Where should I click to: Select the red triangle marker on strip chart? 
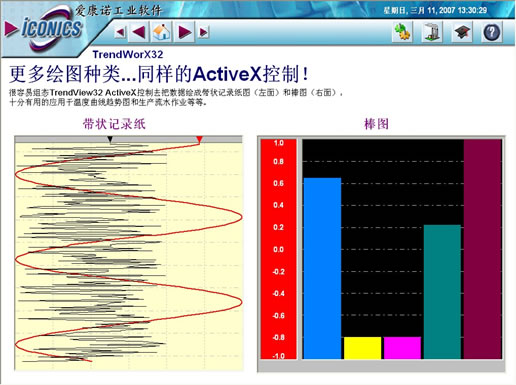(x=200, y=139)
